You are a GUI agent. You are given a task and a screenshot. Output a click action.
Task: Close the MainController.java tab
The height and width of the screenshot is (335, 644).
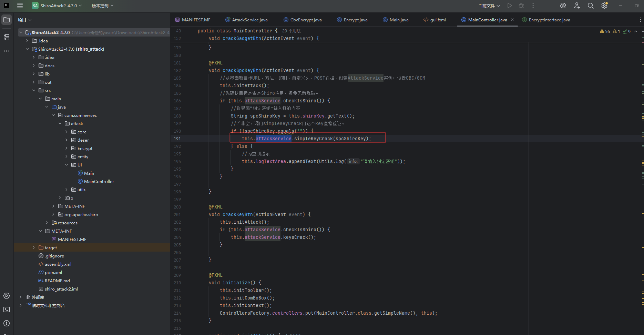click(512, 20)
